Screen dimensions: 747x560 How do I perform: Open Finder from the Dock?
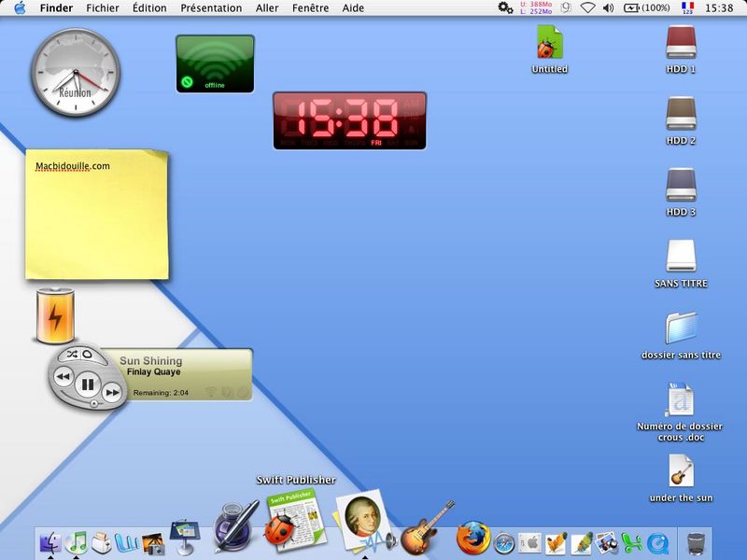pos(50,542)
